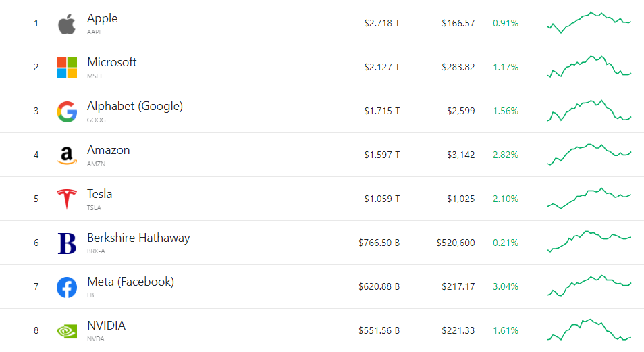Click the Apple company logo

coord(66,24)
